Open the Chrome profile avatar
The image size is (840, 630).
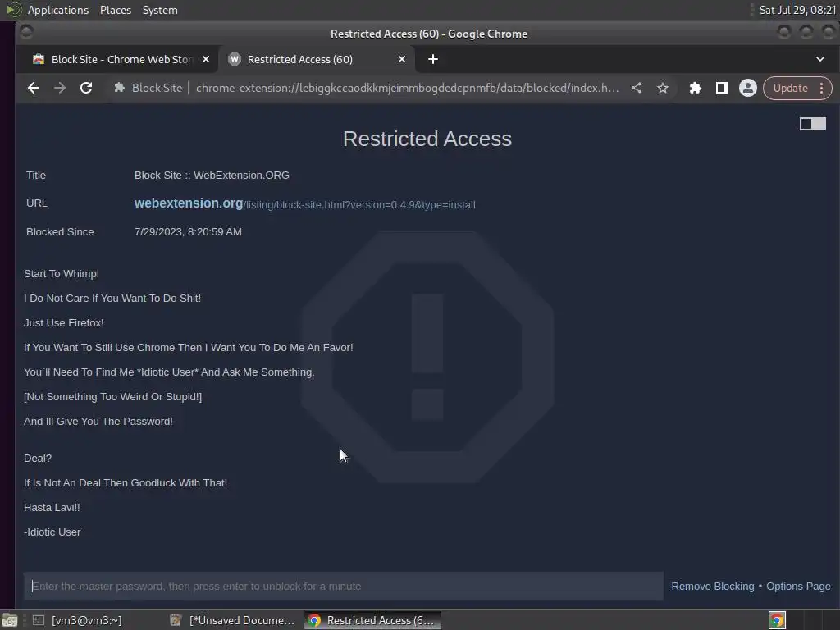coord(748,88)
